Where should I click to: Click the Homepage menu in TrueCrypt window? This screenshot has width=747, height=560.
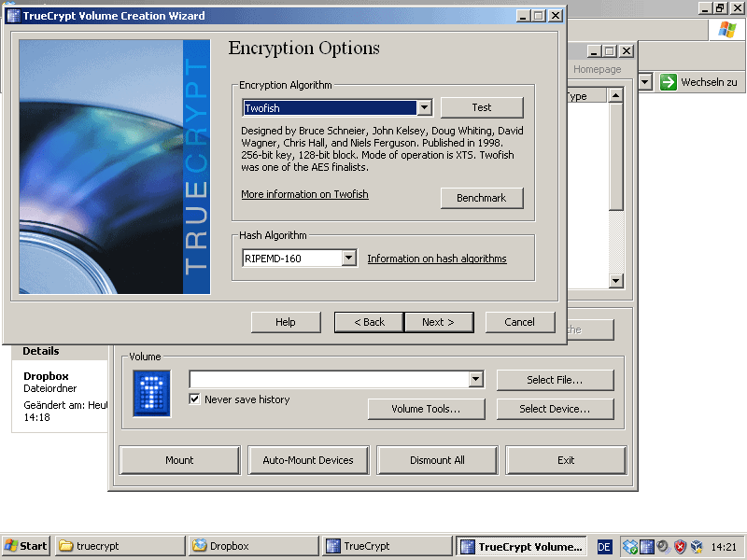click(x=597, y=69)
